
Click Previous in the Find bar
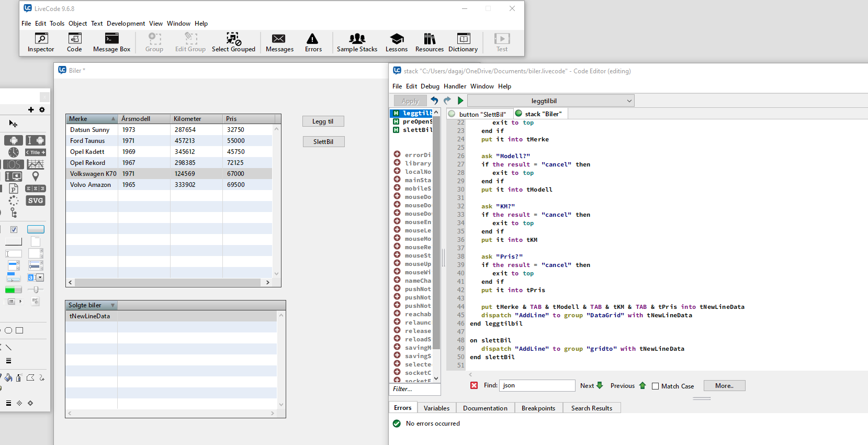click(x=628, y=386)
